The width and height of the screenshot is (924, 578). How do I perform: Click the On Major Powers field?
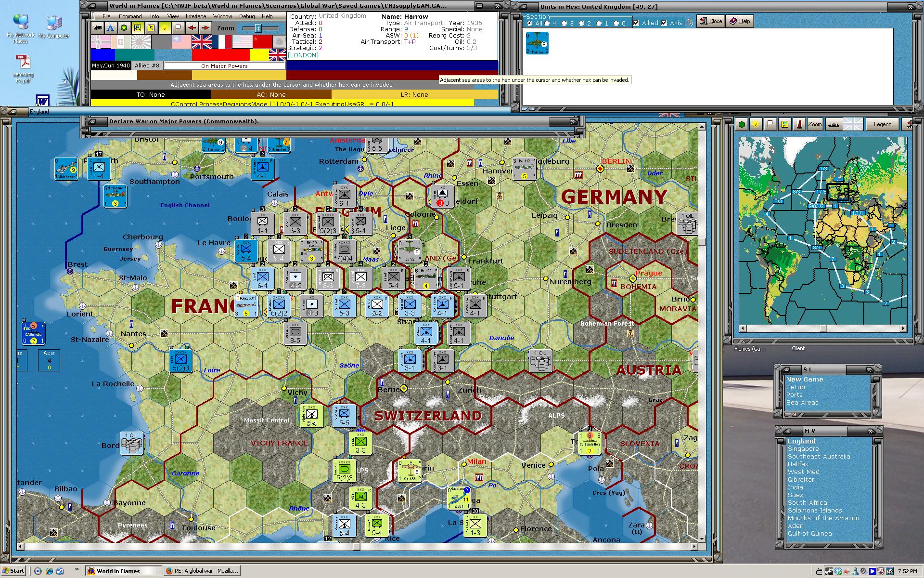point(224,66)
